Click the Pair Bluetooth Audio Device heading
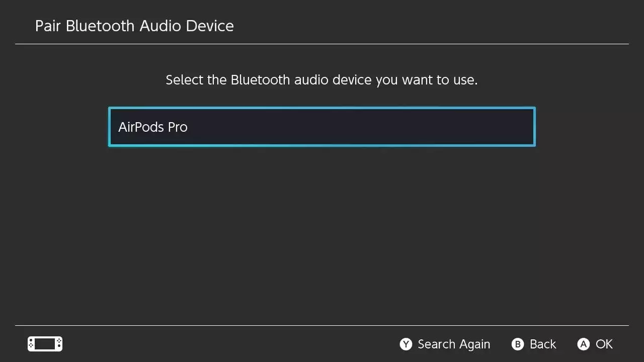 point(134,26)
